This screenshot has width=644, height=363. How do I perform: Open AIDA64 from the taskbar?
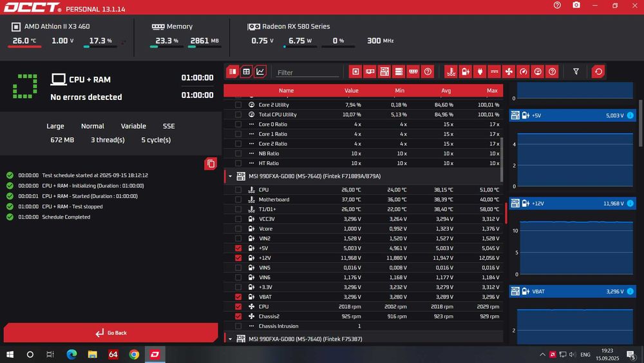(x=113, y=355)
